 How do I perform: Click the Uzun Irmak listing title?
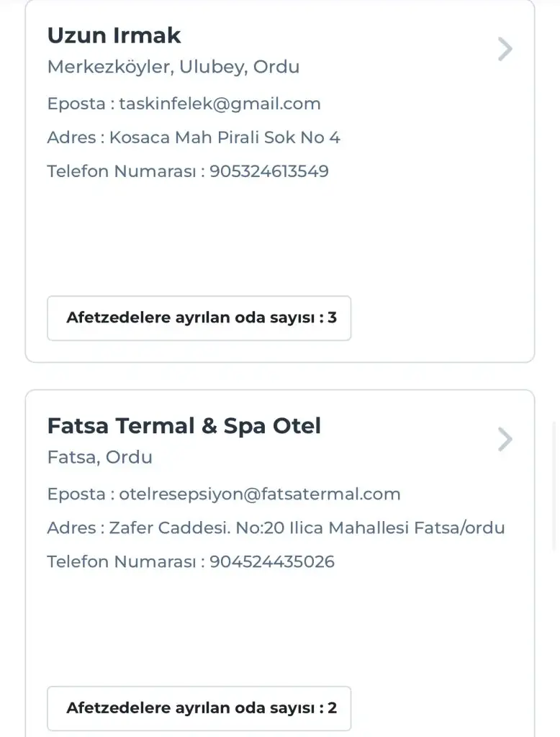(114, 35)
